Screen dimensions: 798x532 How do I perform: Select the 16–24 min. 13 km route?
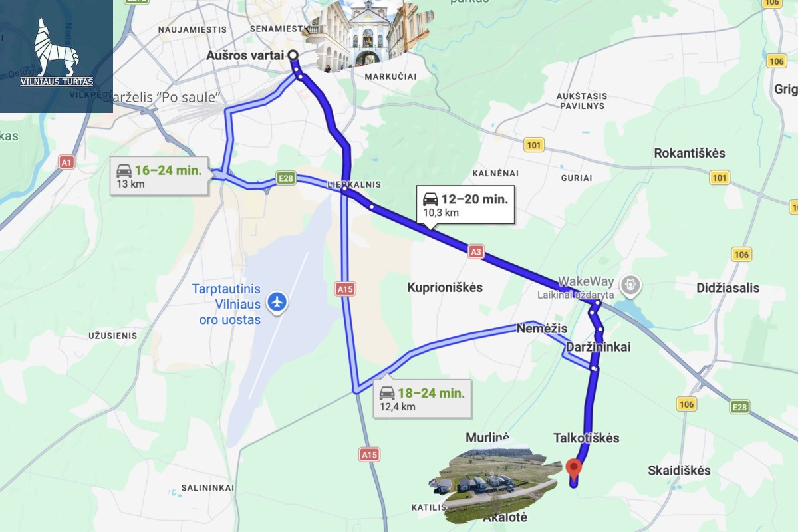point(160,176)
